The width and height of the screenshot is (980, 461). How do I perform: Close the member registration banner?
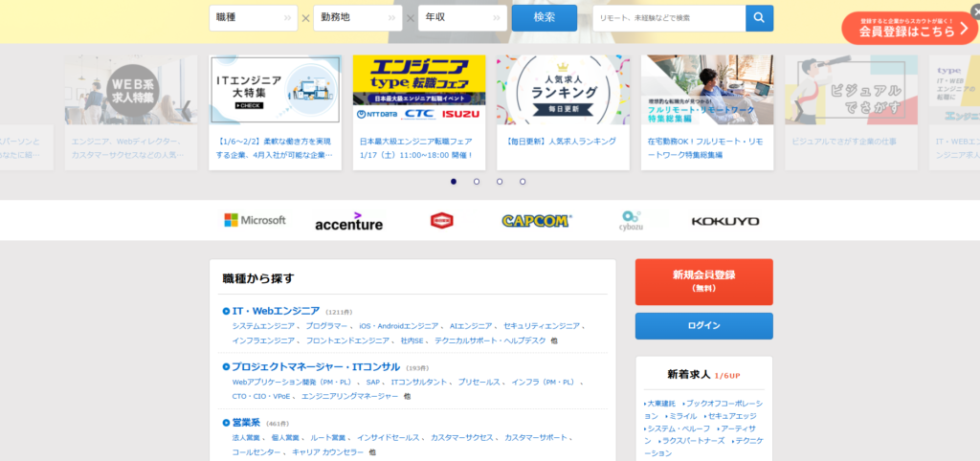pyautogui.click(x=974, y=10)
